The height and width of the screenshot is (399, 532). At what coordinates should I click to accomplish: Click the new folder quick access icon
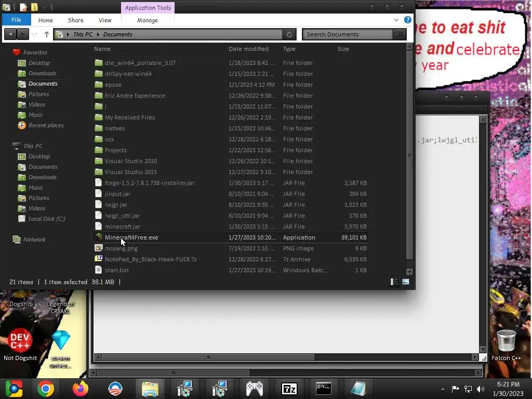[34, 7]
